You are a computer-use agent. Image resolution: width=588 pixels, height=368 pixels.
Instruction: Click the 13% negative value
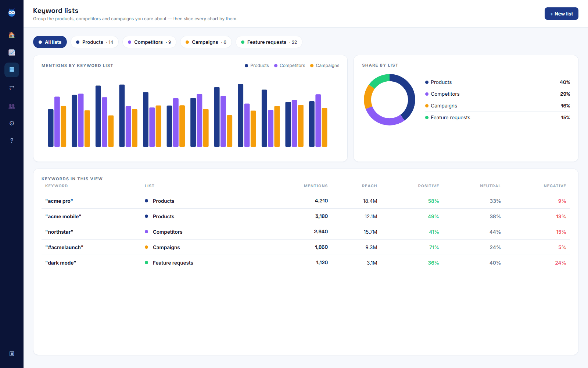pos(561,216)
